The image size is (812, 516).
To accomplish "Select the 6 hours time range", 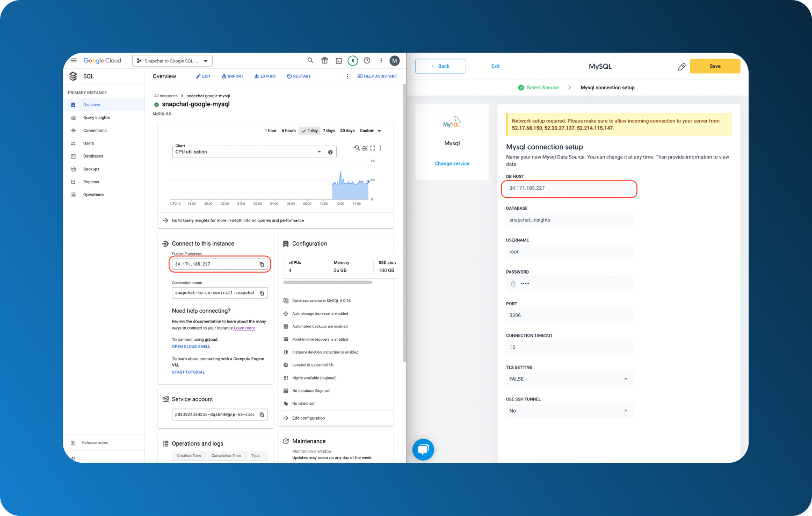I will [x=288, y=131].
